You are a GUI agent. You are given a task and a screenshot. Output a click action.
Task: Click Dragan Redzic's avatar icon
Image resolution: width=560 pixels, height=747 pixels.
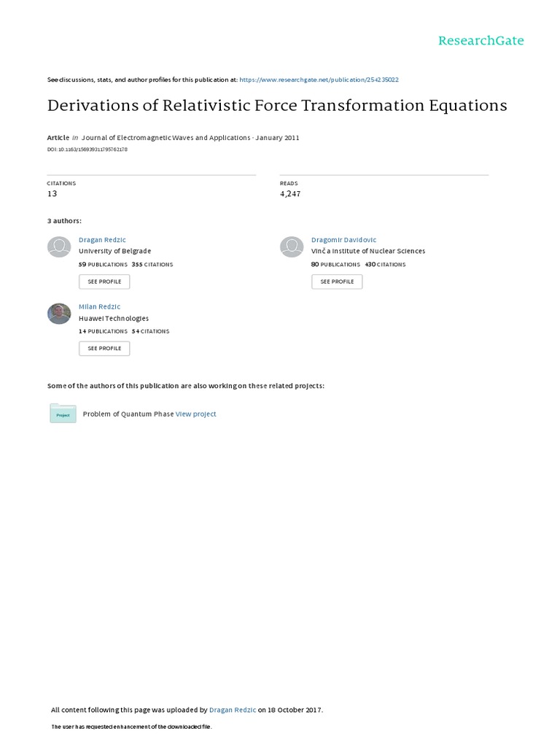[x=59, y=247]
